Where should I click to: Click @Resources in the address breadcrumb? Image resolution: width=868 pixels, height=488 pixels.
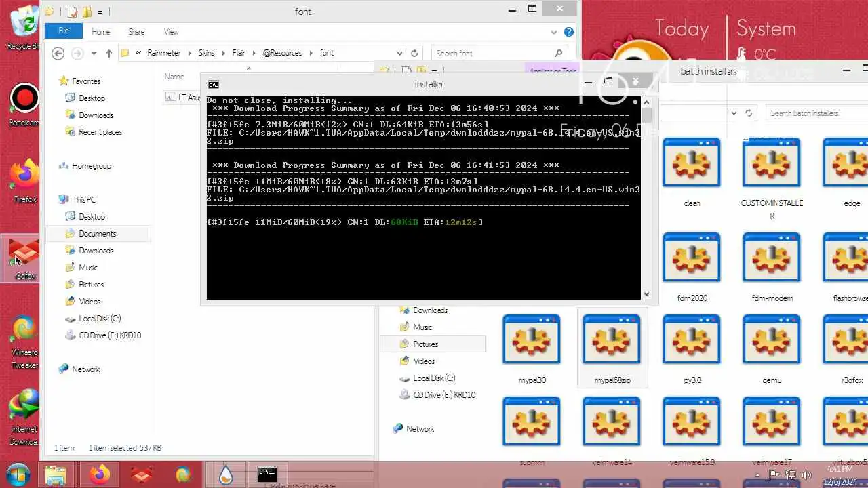(282, 53)
